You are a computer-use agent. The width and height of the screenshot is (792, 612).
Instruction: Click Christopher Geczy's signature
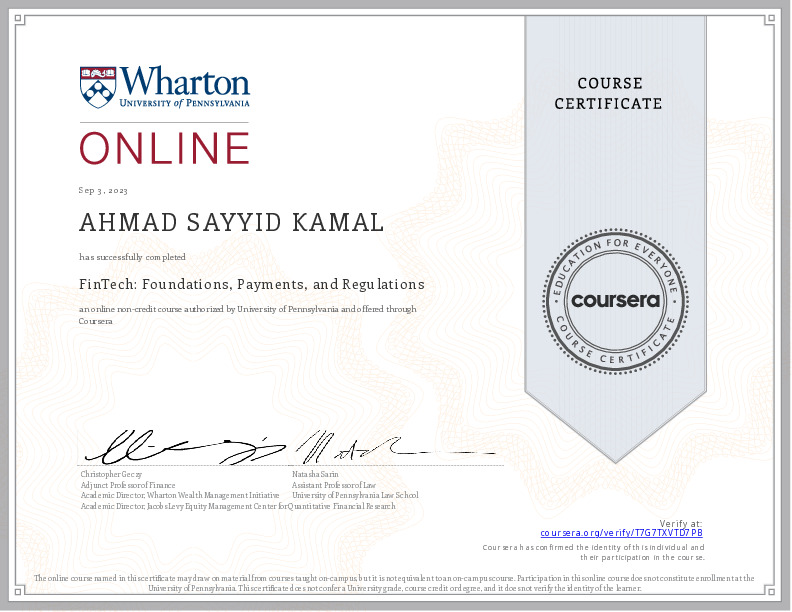point(184,448)
